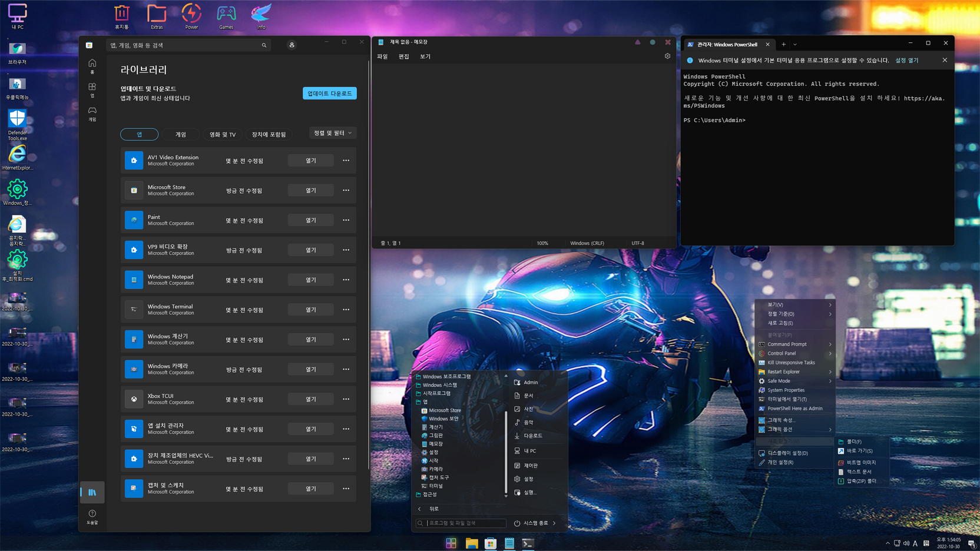The image size is (980, 551).
Task: Open 휴지통 recycle bin desktop icon
Action: [122, 16]
